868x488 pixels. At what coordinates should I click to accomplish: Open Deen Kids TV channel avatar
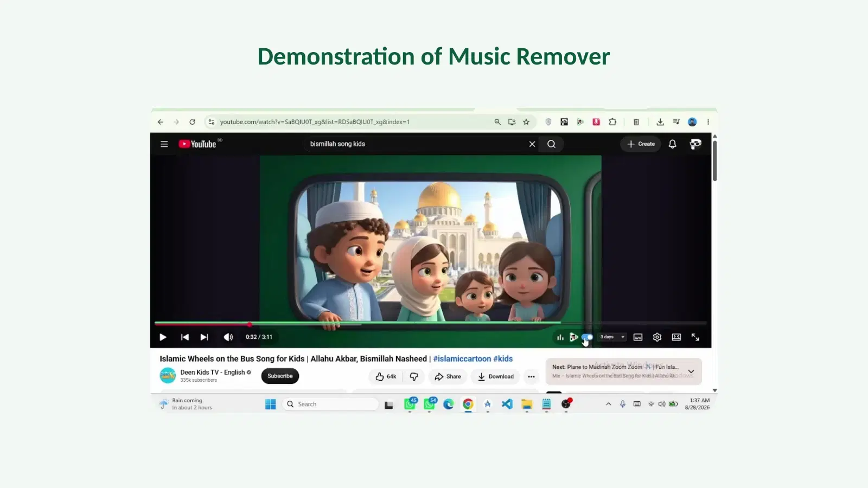pyautogui.click(x=168, y=375)
